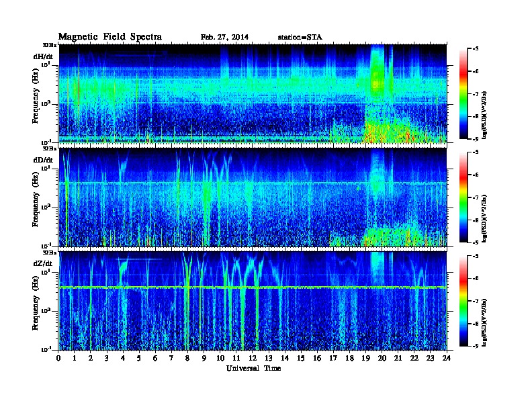Image resolution: width=532 pixels, height=411 pixels.
Task: Click the time axis tick label "0"
Action: (x=58, y=358)
